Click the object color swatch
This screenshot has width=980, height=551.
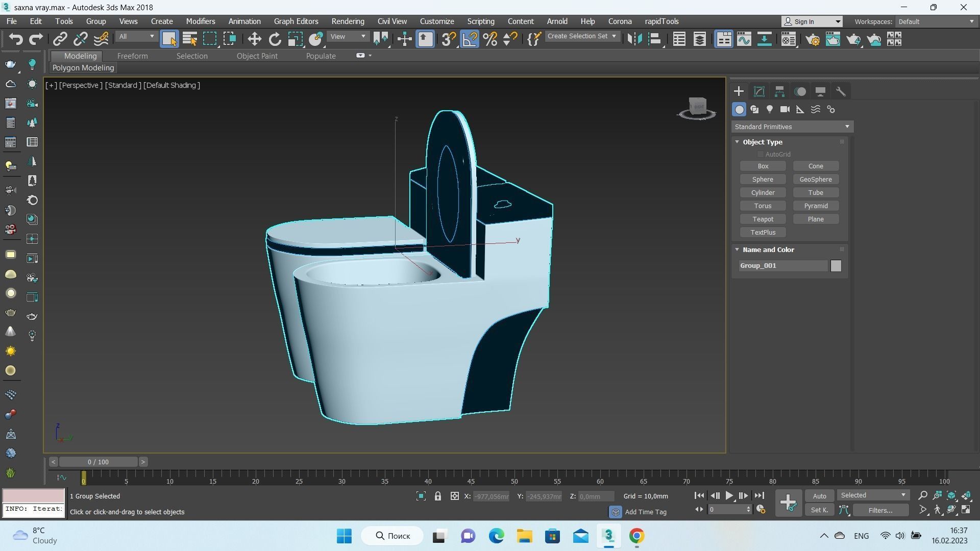tap(836, 266)
